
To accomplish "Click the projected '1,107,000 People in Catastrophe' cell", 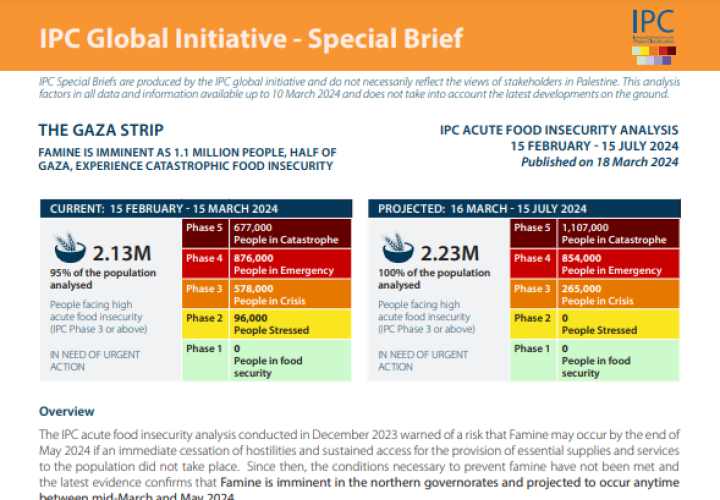I will click(618, 234).
